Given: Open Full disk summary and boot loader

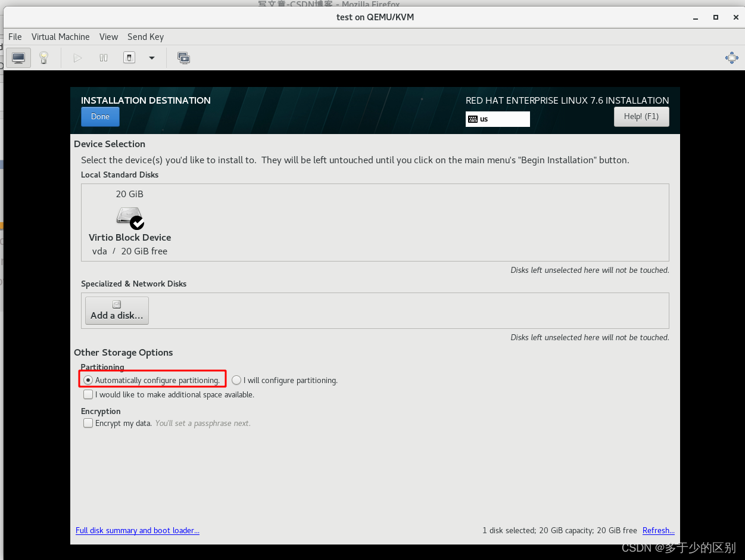Looking at the screenshot, I should click(138, 530).
